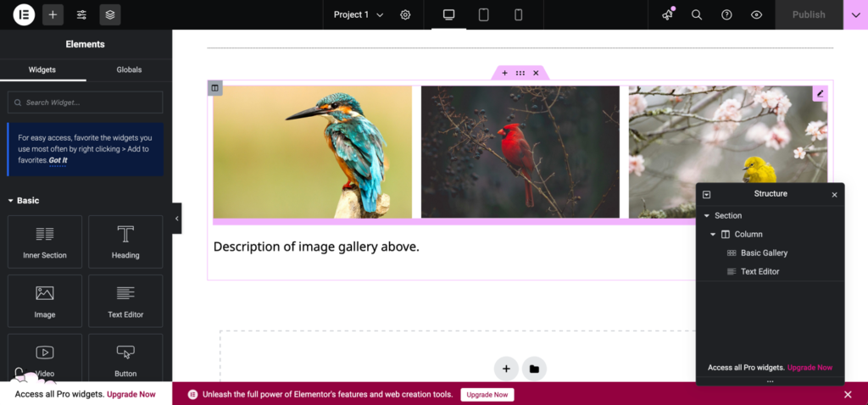Click the Upgrade Now banner button
Viewport: 868px width, 405px height.
click(x=487, y=395)
